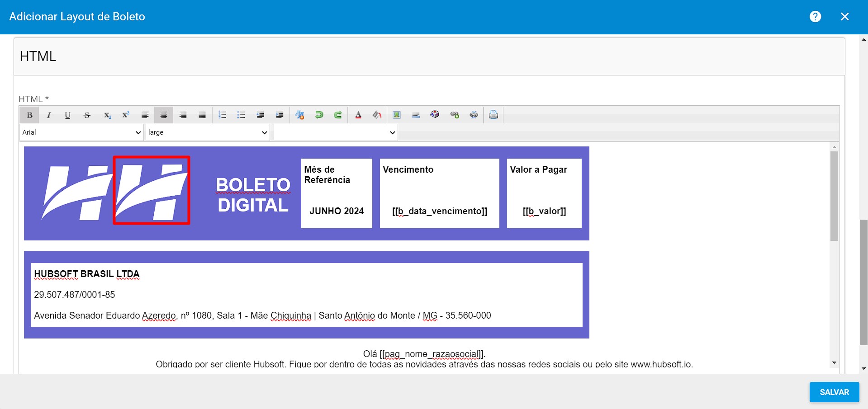
Task: Click the Vencimento label
Action: coord(408,169)
